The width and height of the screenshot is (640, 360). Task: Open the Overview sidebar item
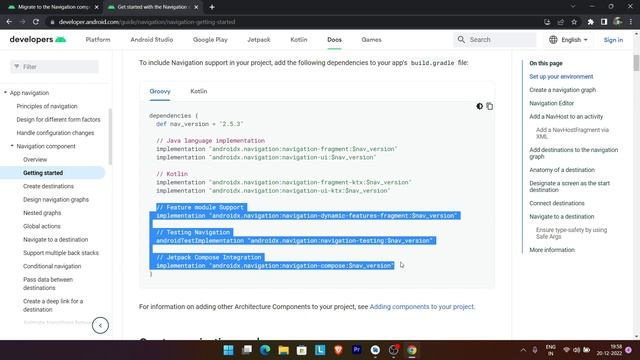(x=35, y=160)
